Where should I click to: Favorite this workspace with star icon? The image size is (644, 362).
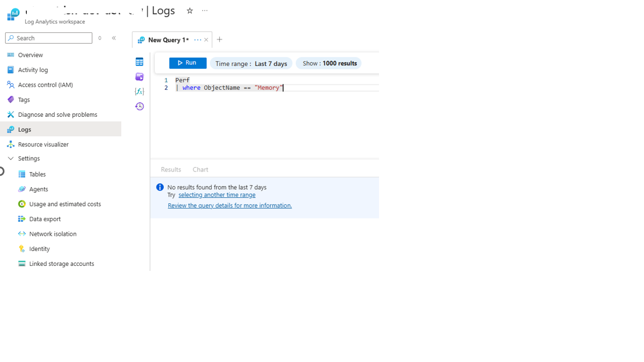(x=190, y=11)
